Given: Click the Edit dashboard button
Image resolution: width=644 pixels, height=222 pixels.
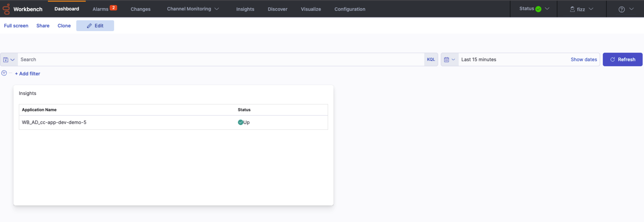Looking at the screenshot, I should coord(95,26).
